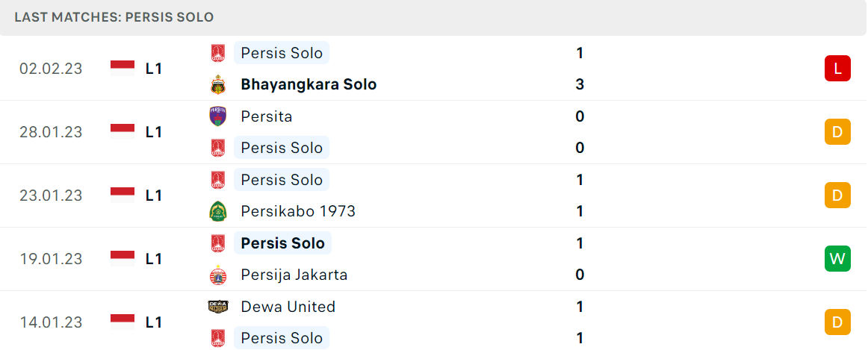
Task: Click the Dewa United club logo
Action: pos(218,306)
